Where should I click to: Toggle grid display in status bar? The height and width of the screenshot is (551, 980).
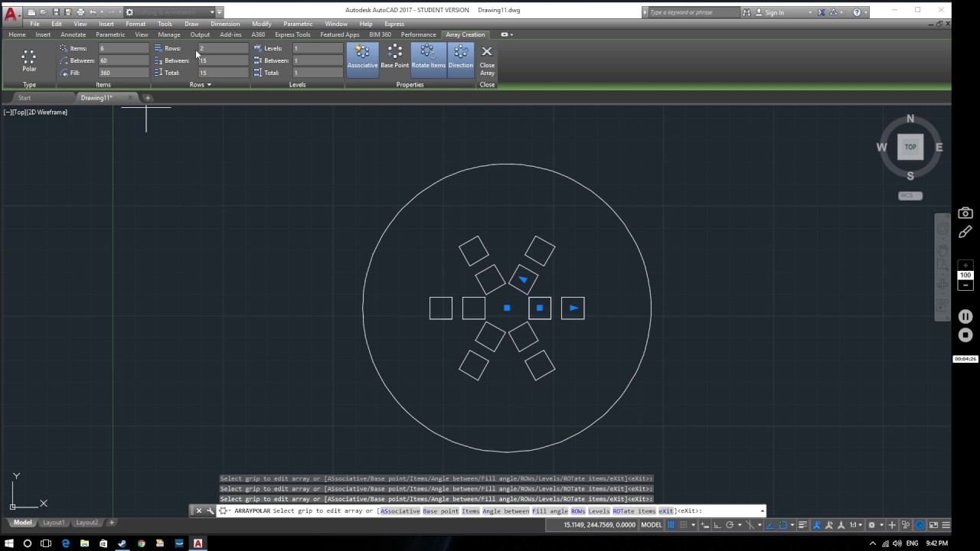pos(671,525)
